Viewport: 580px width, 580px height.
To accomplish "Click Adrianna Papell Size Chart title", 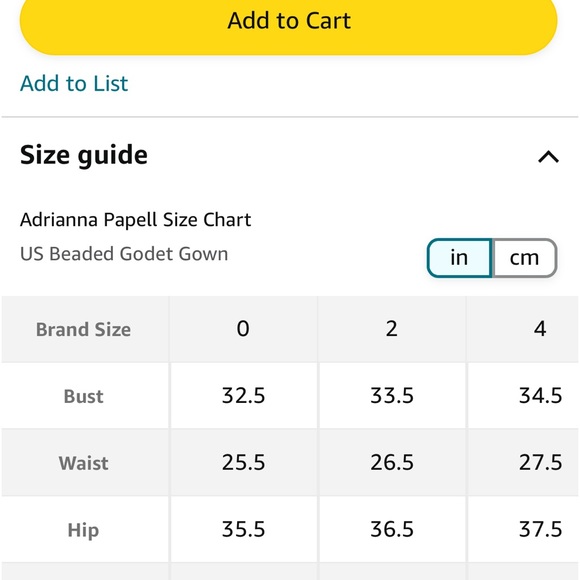I will tap(136, 220).
